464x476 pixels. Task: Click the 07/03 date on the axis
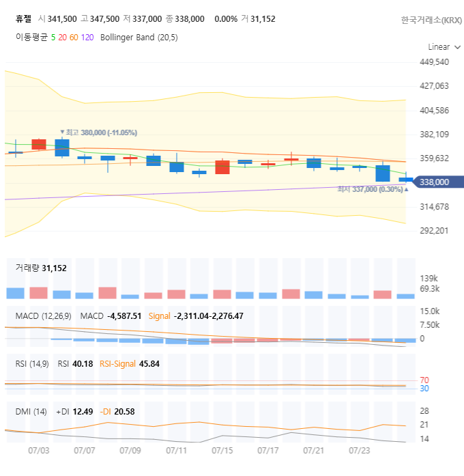(38, 451)
